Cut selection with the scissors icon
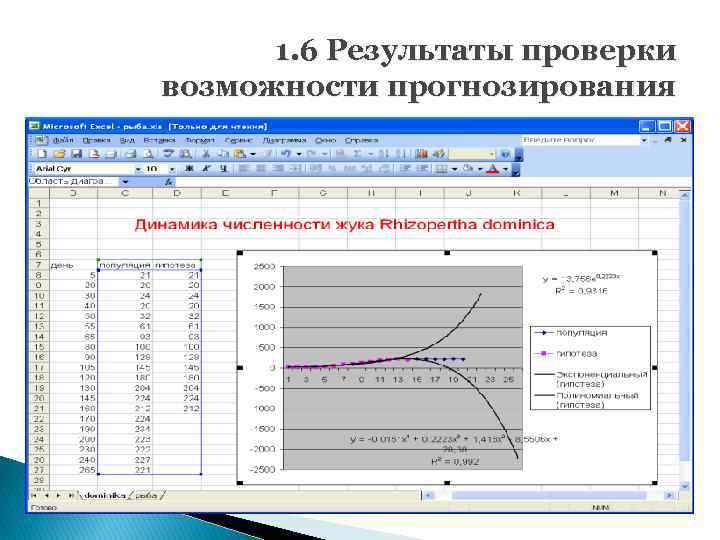This screenshot has height=540, width=720. click(x=206, y=154)
